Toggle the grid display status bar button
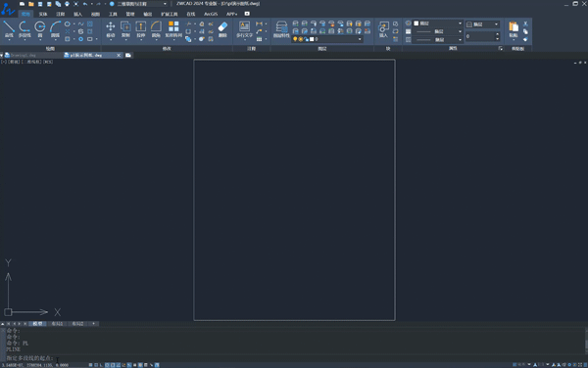588x368 pixels. 96,365
